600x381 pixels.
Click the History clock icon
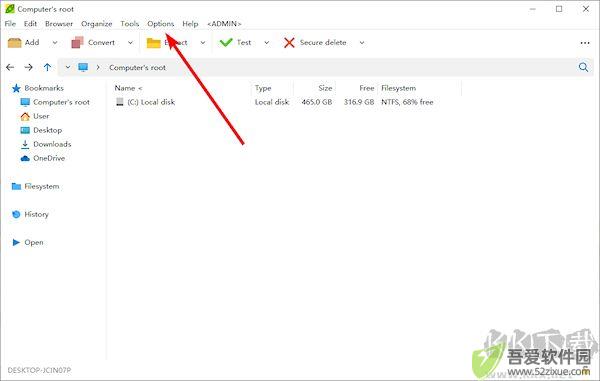(x=16, y=214)
